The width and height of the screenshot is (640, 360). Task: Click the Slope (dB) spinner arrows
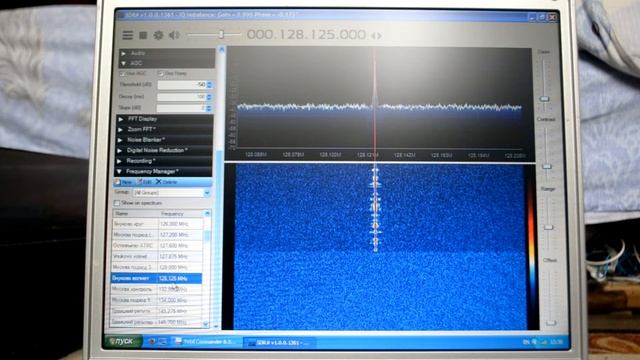coord(209,108)
